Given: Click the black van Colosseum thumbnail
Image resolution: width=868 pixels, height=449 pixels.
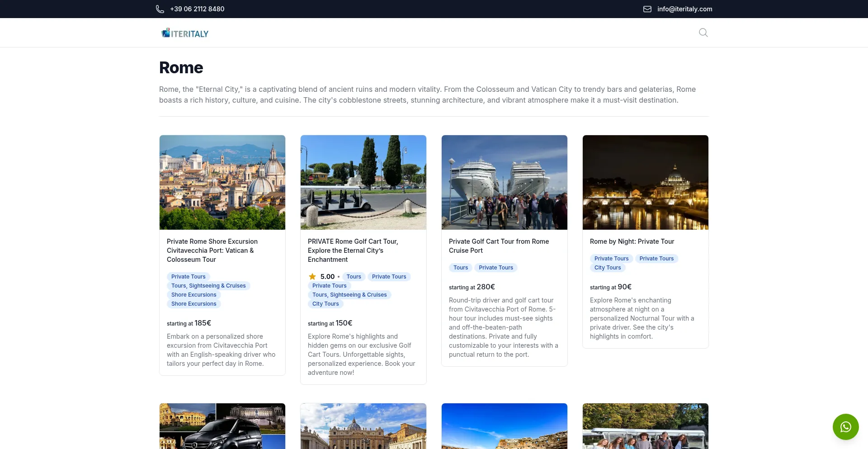Looking at the screenshot, I should point(222,426).
